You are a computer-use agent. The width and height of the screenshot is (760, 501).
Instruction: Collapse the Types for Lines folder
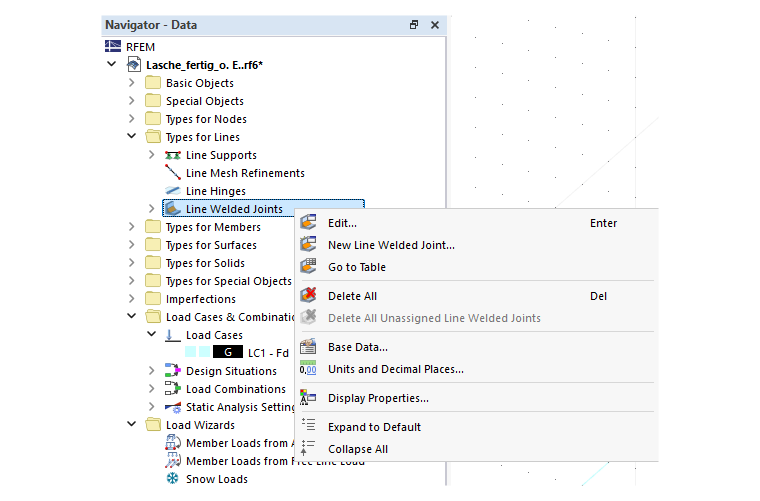(x=131, y=136)
